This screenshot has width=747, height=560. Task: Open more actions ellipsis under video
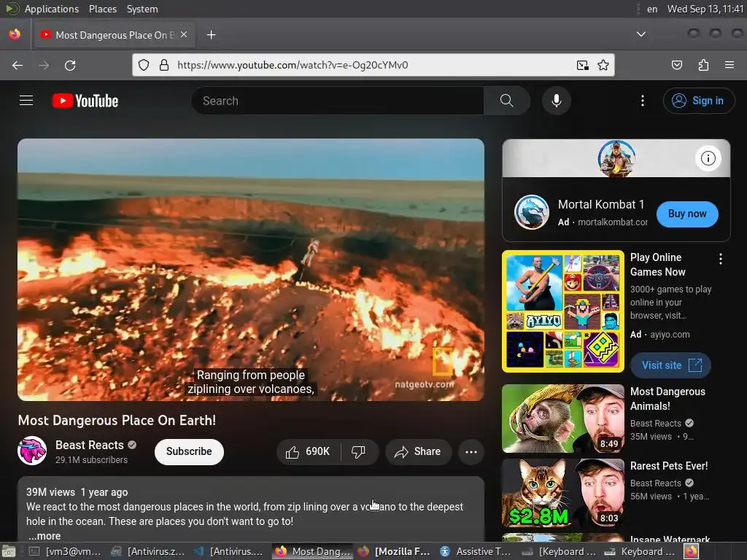pyautogui.click(x=471, y=452)
